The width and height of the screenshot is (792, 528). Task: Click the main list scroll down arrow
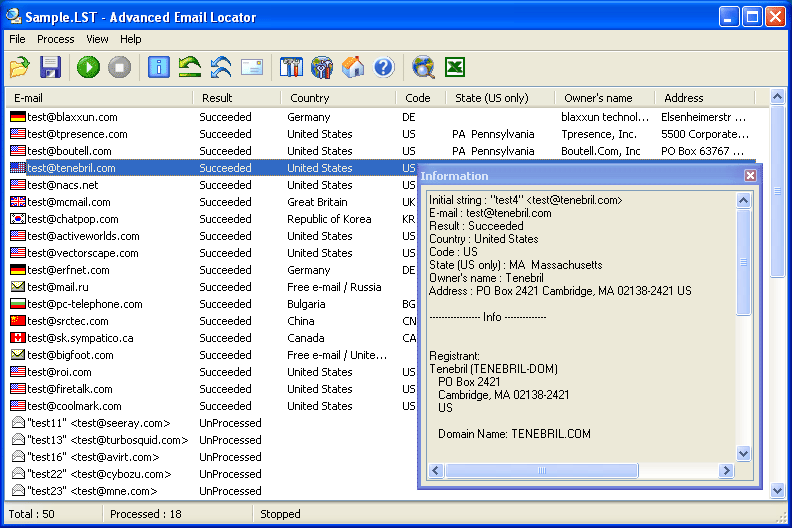[777, 491]
